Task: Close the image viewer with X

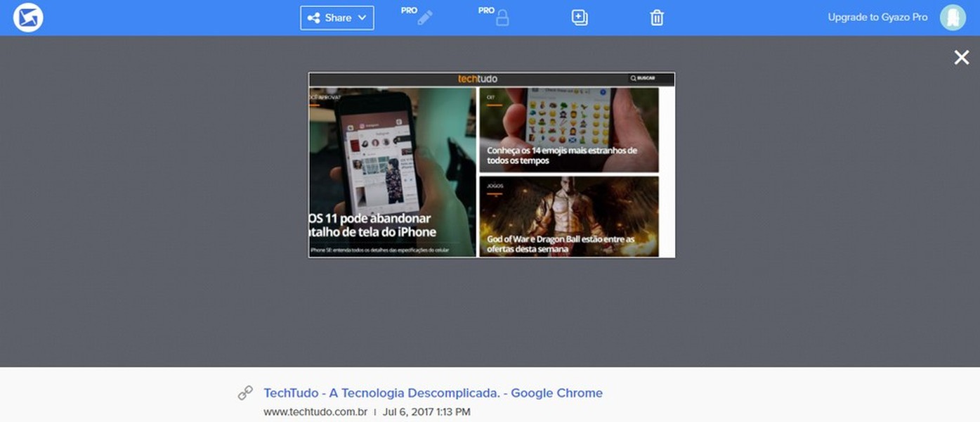Action: (962, 58)
